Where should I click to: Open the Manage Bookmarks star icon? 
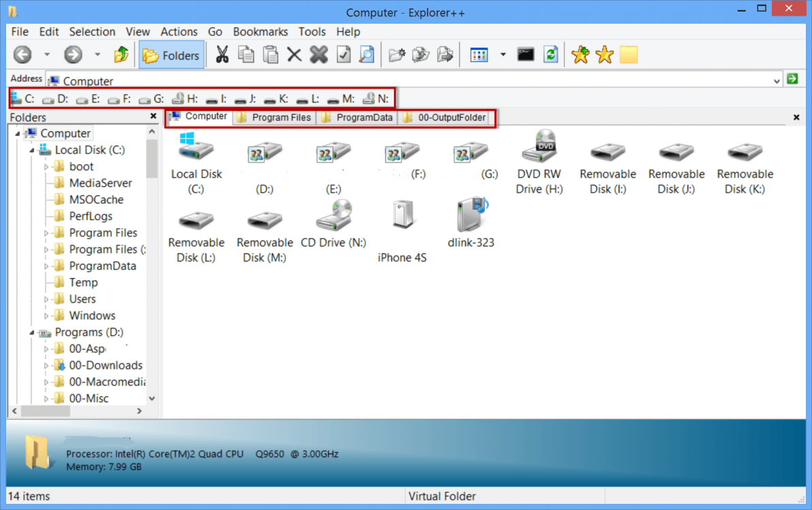tap(604, 54)
